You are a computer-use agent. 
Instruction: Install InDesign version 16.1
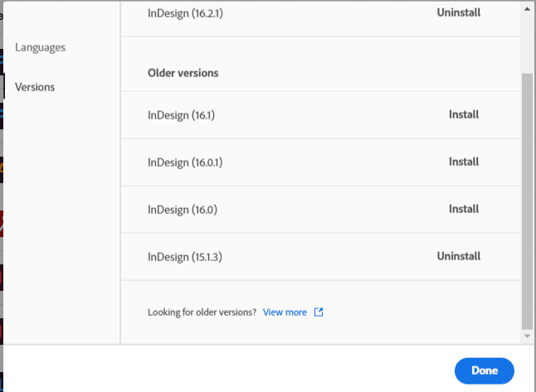[x=464, y=115]
